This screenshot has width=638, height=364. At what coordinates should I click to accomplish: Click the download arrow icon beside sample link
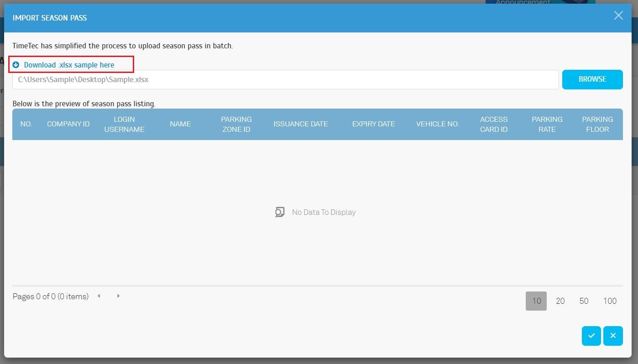click(16, 65)
